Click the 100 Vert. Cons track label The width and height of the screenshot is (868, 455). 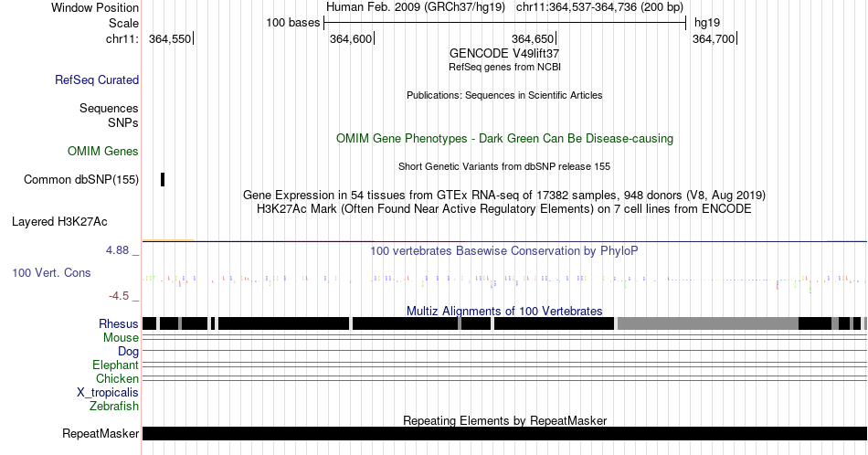tap(51, 272)
